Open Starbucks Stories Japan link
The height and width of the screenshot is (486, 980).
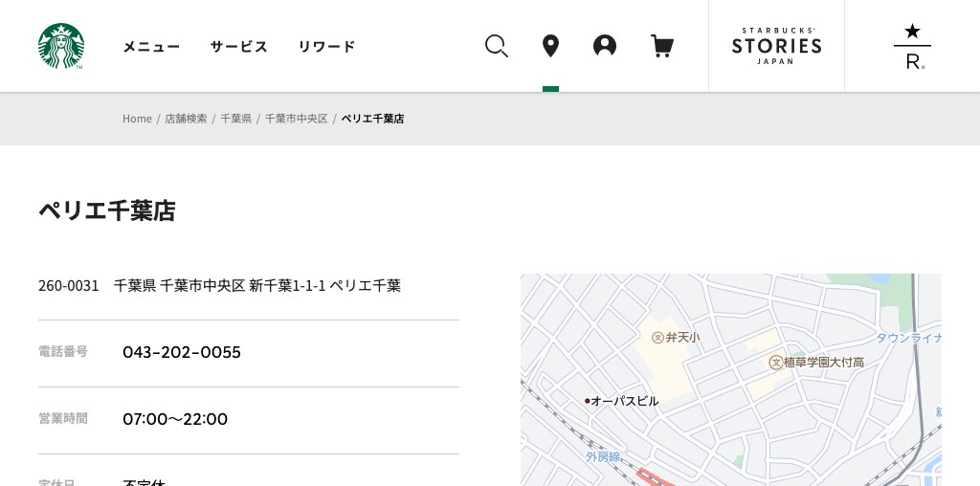pos(776,46)
